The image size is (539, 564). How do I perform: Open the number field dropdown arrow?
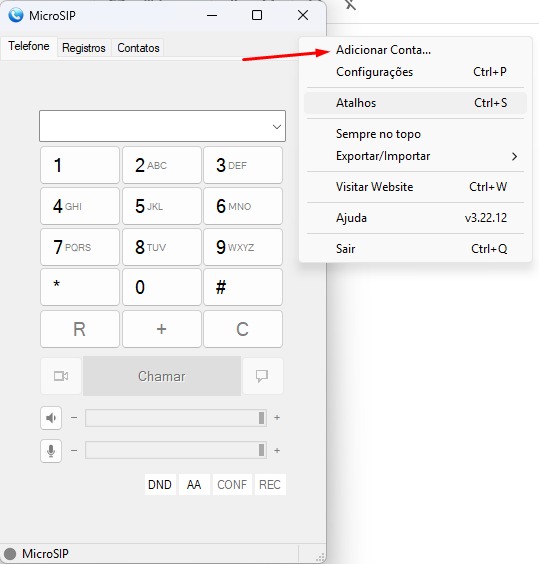click(x=277, y=127)
